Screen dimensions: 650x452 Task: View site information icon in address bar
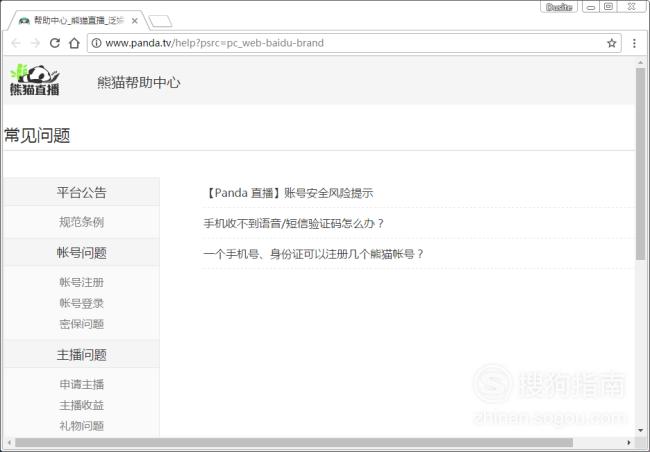click(96, 43)
